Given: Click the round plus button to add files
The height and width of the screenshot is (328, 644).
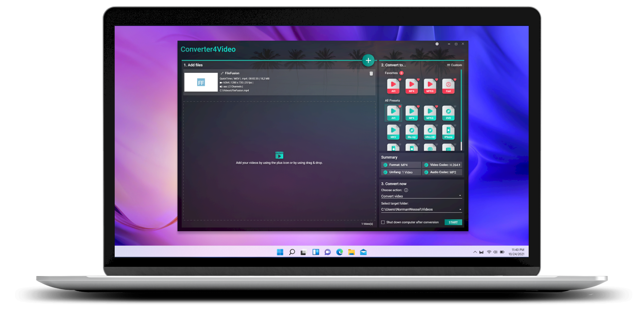Looking at the screenshot, I should tap(368, 60).
